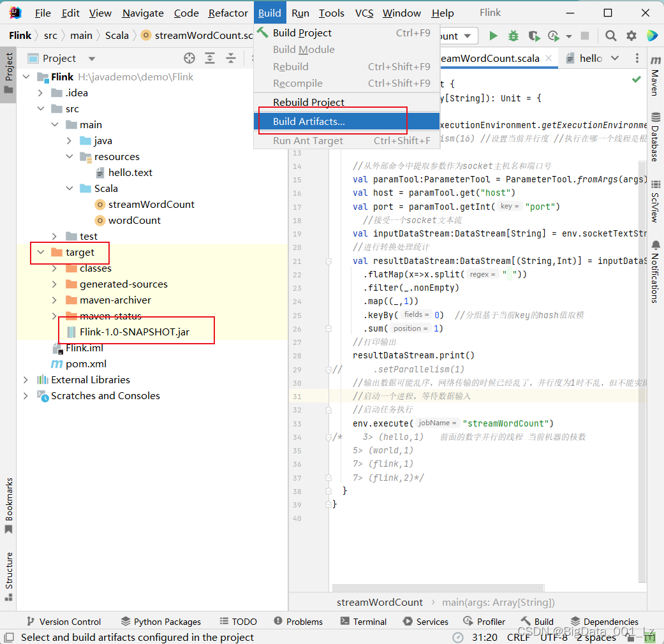
Task: Expand the .idea folder
Action: [40, 92]
